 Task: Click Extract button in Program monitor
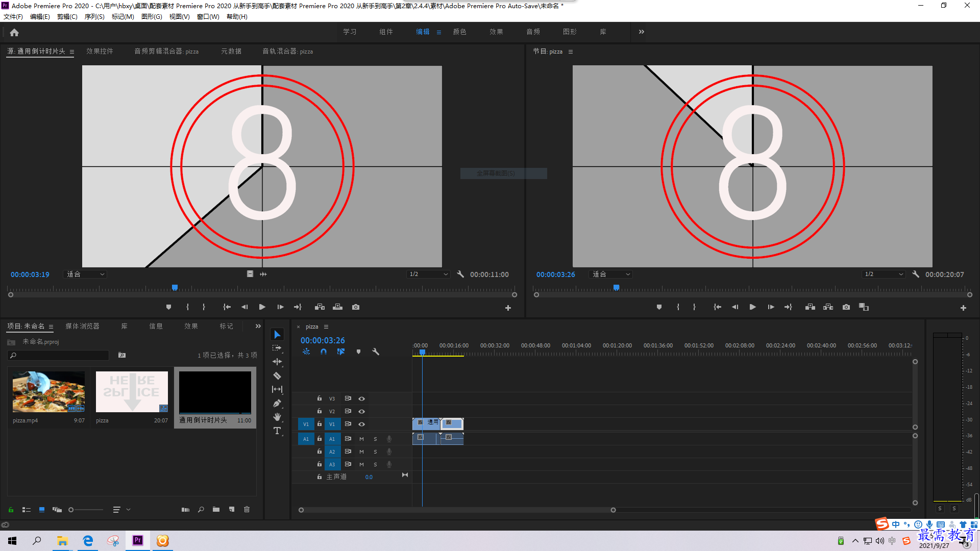(828, 307)
